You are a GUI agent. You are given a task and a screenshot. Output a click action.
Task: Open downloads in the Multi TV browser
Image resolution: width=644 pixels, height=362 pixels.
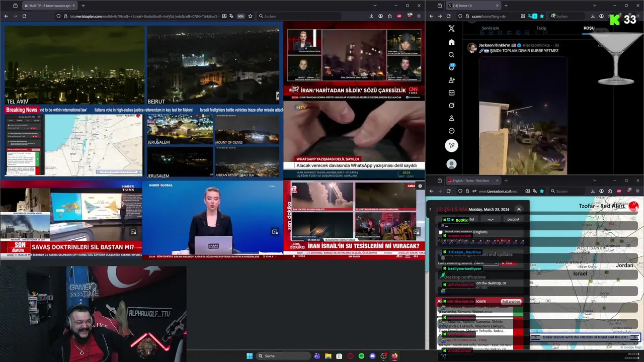pyautogui.click(x=371, y=16)
